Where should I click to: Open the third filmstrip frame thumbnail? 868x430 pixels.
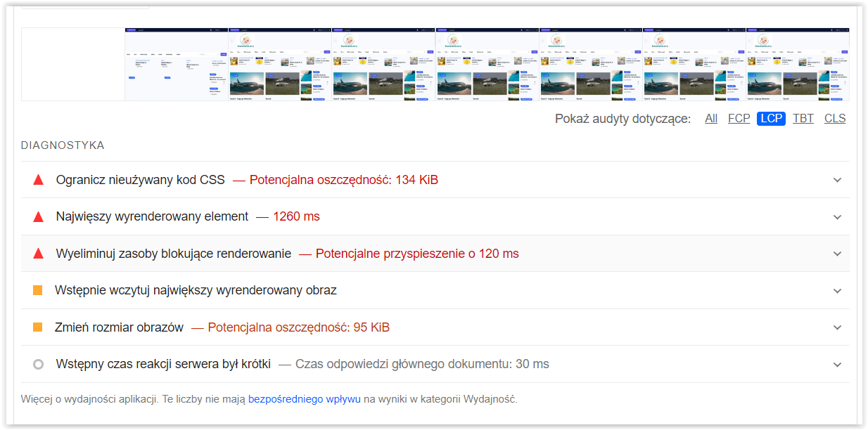pos(281,64)
